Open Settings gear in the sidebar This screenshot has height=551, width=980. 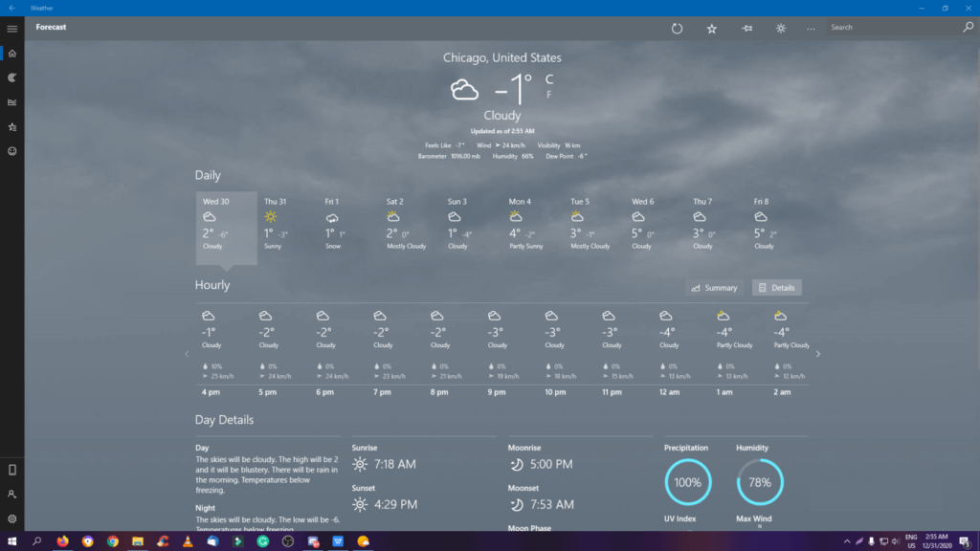(12, 518)
